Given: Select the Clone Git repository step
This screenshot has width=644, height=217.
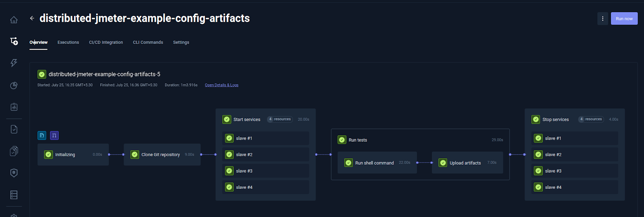Looking at the screenshot, I should [162, 155].
